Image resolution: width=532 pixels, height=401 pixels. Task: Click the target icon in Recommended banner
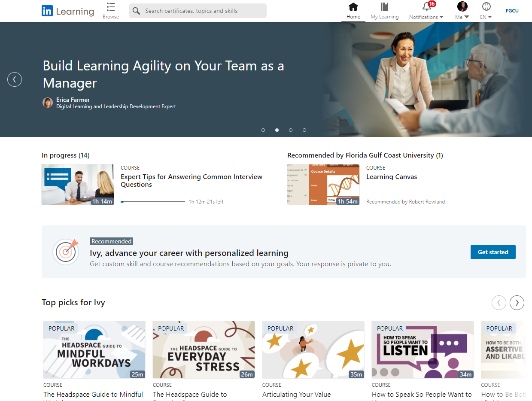click(66, 252)
